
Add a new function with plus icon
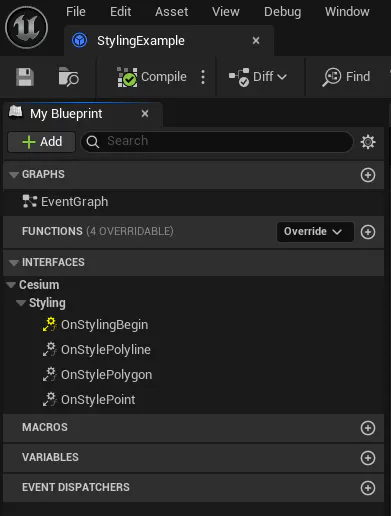tap(368, 232)
